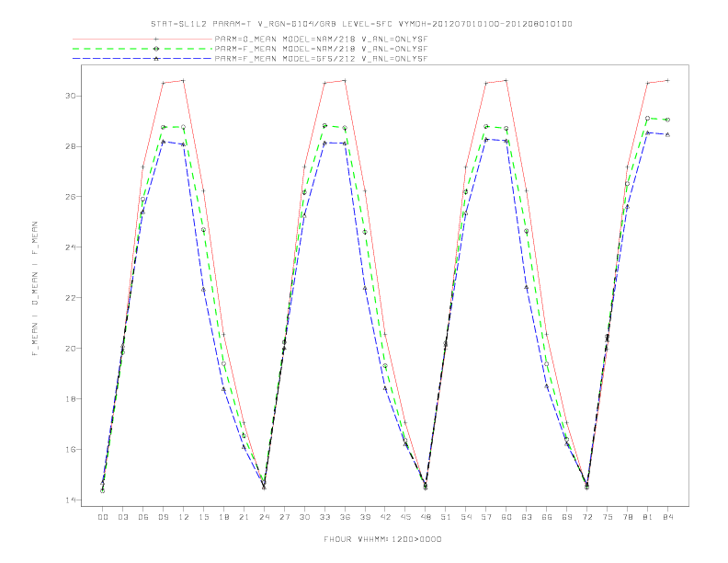Click x-axis forecast hour label 21
The image size is (728, 563).
point(244,517)
